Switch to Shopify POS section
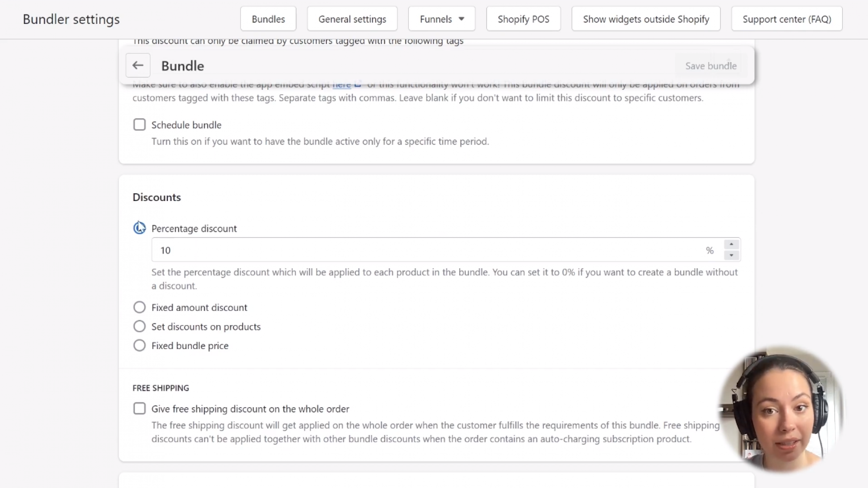Screen dimensions: 868x488 coord(523,19)
